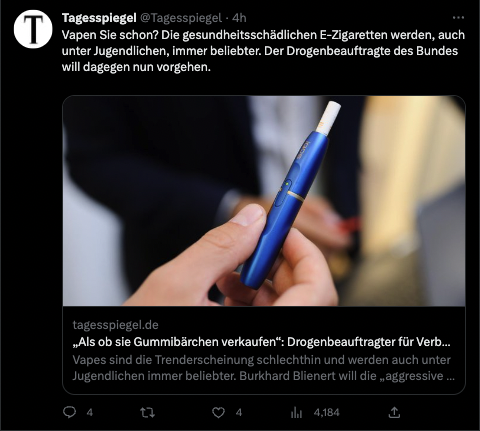
Task: Open the three-dot more options menu
Action: 458,18
